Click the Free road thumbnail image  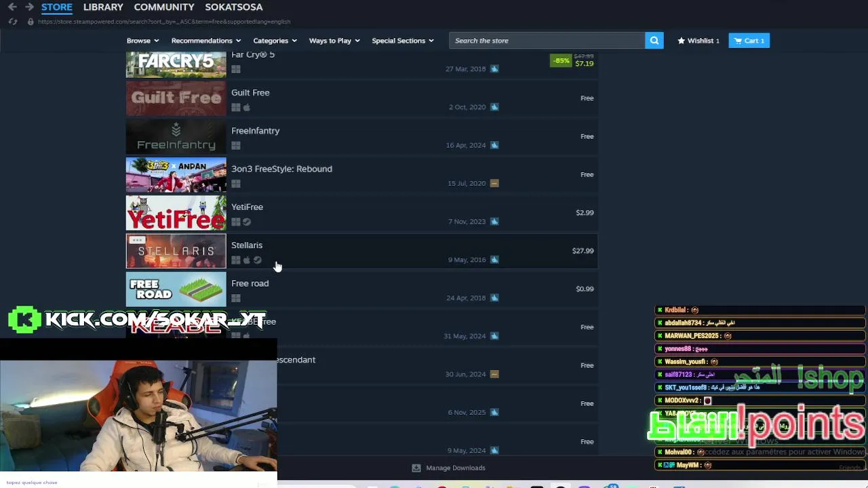pyautogui.click(x=176, y=289)
